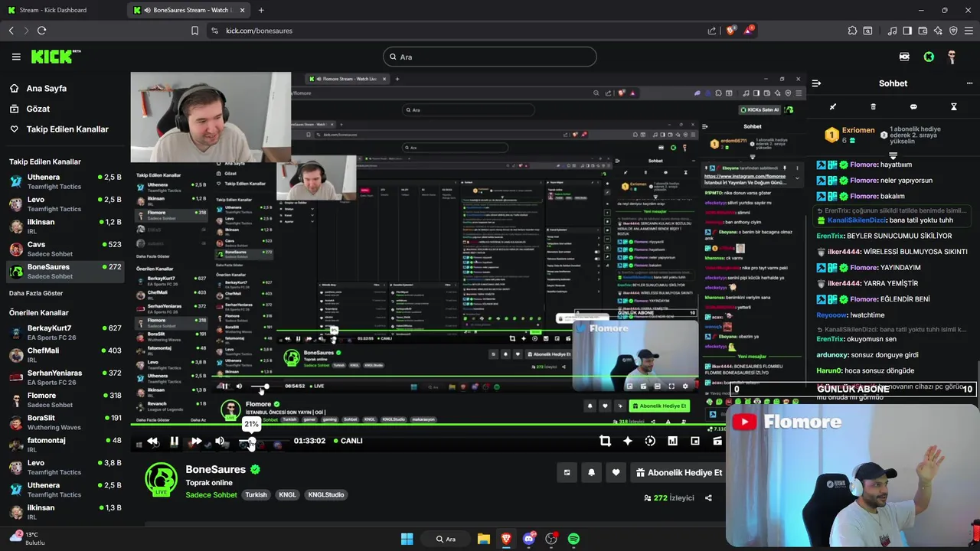Toggle Brave sidebar panel
This screenshot has width=980, height=551.
907,31
